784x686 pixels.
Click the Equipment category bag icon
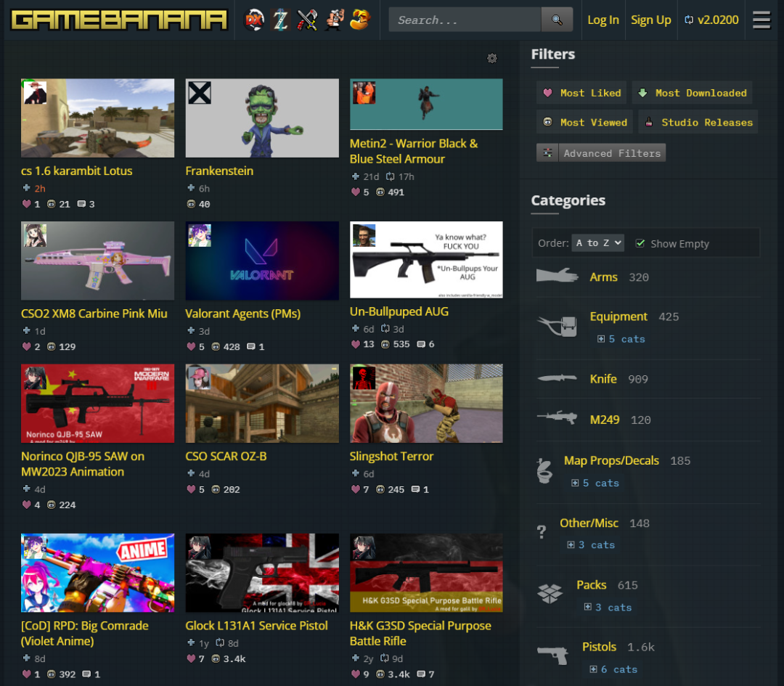[558, 326]
